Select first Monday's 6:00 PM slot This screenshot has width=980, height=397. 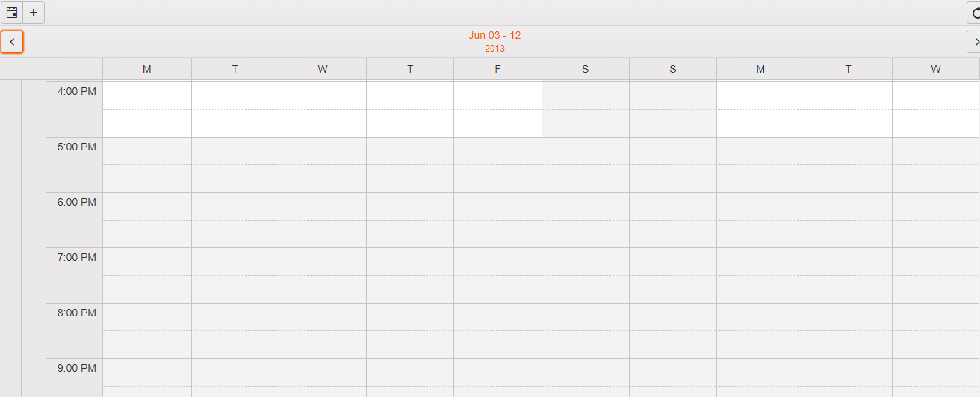(147, 206)
